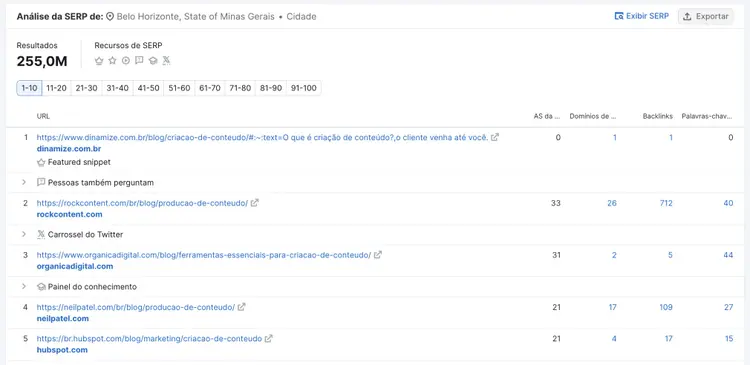Select the 51-60 results page tab

pyautogui.click(x=179, y=88)
